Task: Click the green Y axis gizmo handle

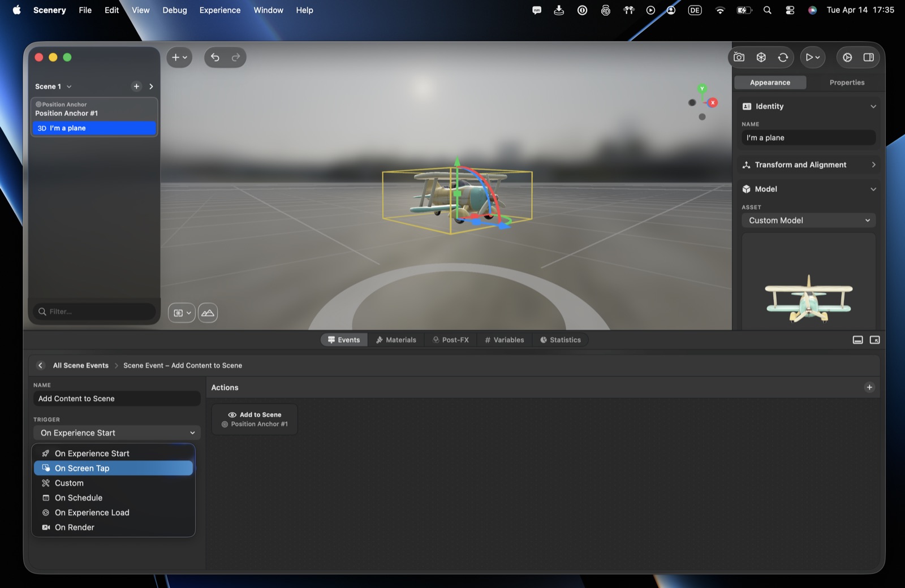Action: click(x=702, y=89)
